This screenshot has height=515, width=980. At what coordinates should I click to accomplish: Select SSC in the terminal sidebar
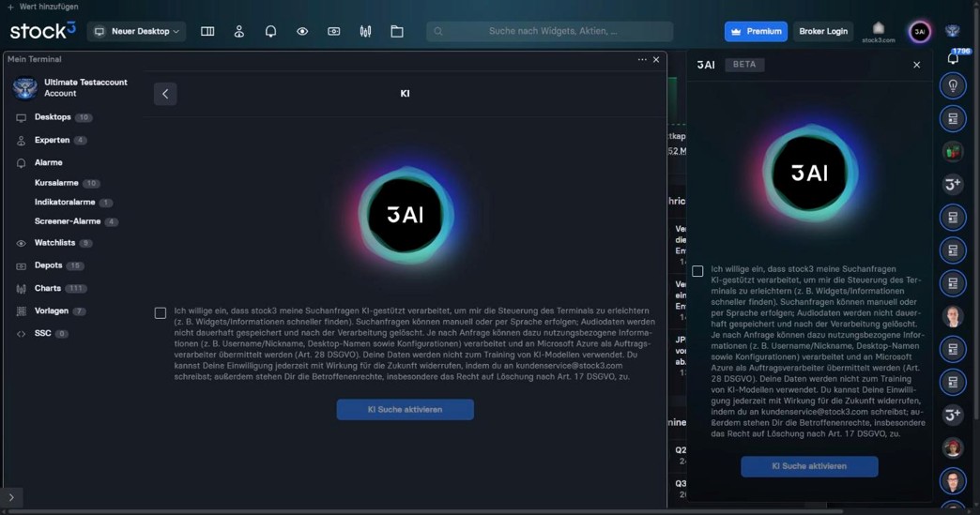click(x=42, y=333)
